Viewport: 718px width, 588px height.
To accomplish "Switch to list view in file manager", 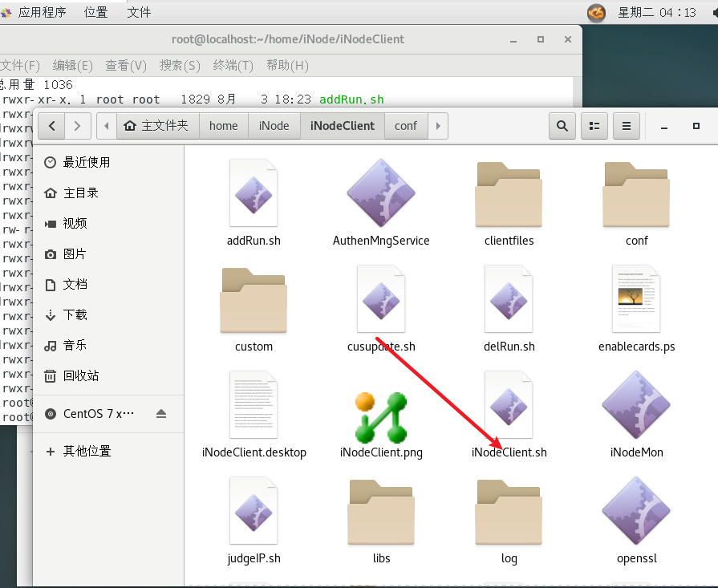I will click(x=594, y=126).
